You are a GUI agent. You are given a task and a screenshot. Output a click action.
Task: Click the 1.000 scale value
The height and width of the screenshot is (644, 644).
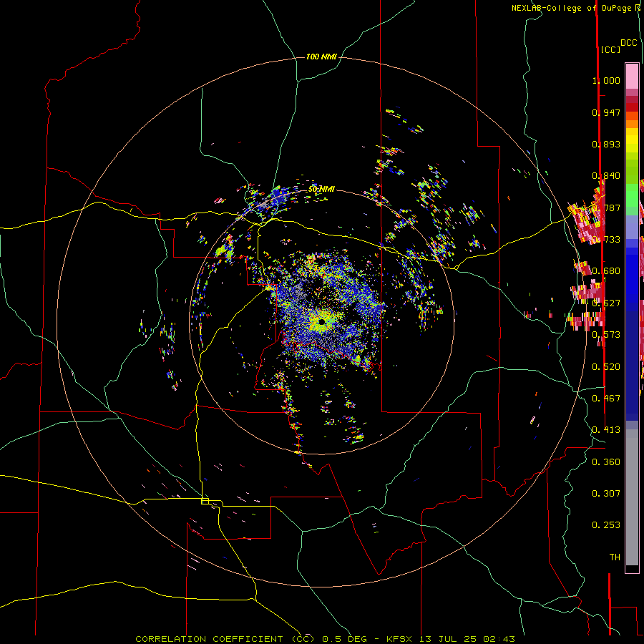point(606,80)
